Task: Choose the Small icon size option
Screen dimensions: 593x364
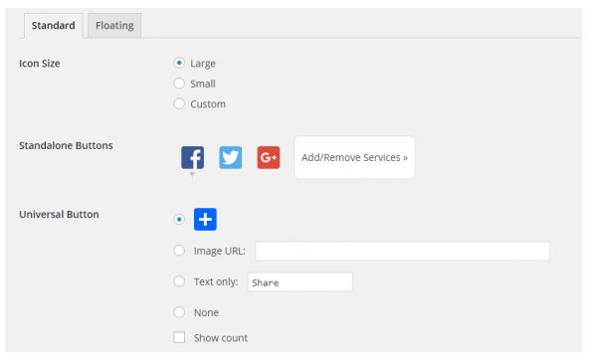Action: 179,84
